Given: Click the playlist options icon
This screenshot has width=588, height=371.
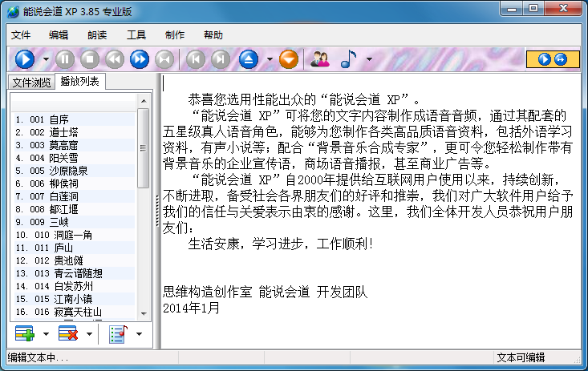Looking at the screenshot, I should click(118, 334).
